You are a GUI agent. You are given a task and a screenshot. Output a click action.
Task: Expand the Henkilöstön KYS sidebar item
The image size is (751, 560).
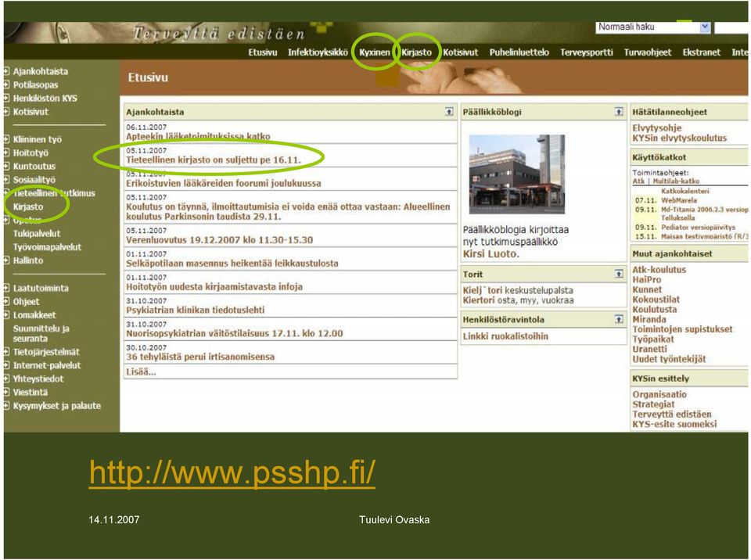[x=7, y=99]
